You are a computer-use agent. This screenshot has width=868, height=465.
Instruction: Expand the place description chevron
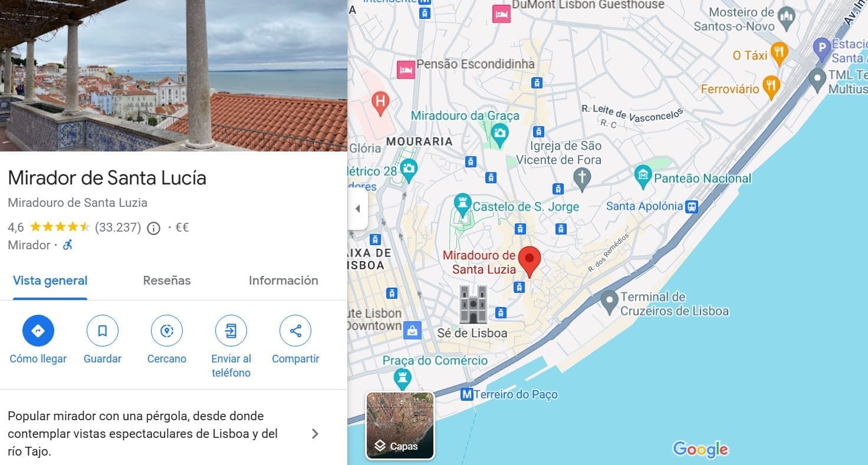(315, 434)
